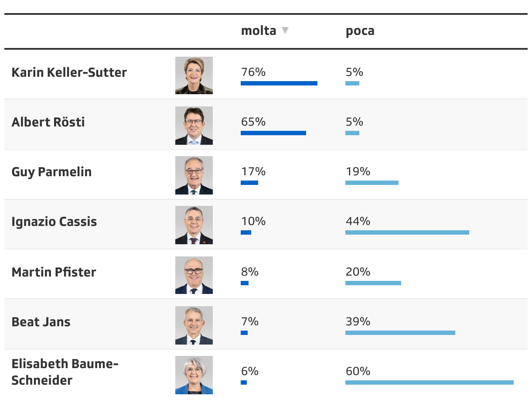The height and width of the screenshot is (403, 532).
Task: Click the 60% poca bar for Baume-Schneider
Action: [x=429, y=383]
